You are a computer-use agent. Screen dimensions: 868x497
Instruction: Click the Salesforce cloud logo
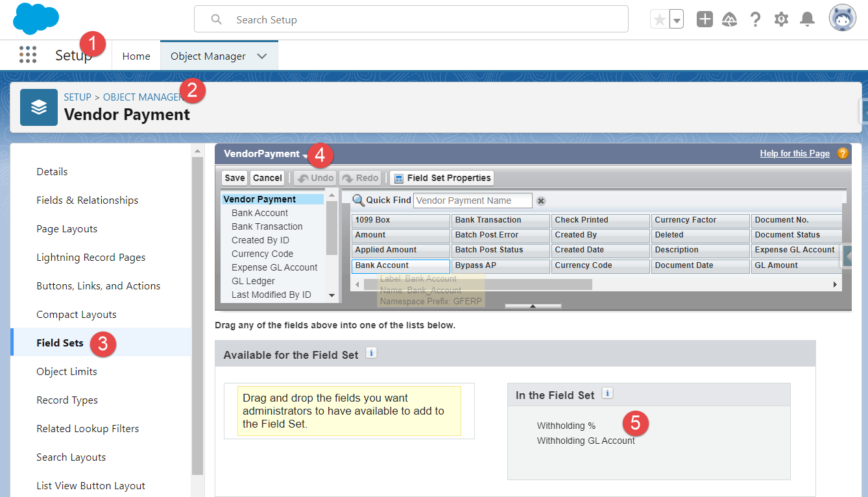[x=37, y=19]
